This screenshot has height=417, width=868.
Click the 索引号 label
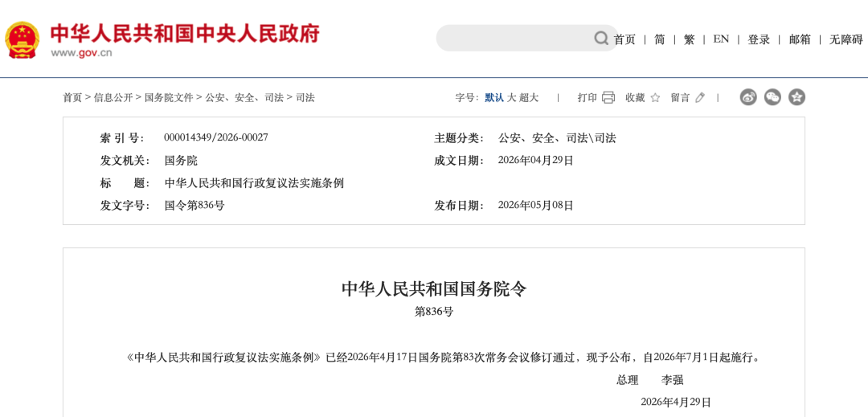(122, 138)
